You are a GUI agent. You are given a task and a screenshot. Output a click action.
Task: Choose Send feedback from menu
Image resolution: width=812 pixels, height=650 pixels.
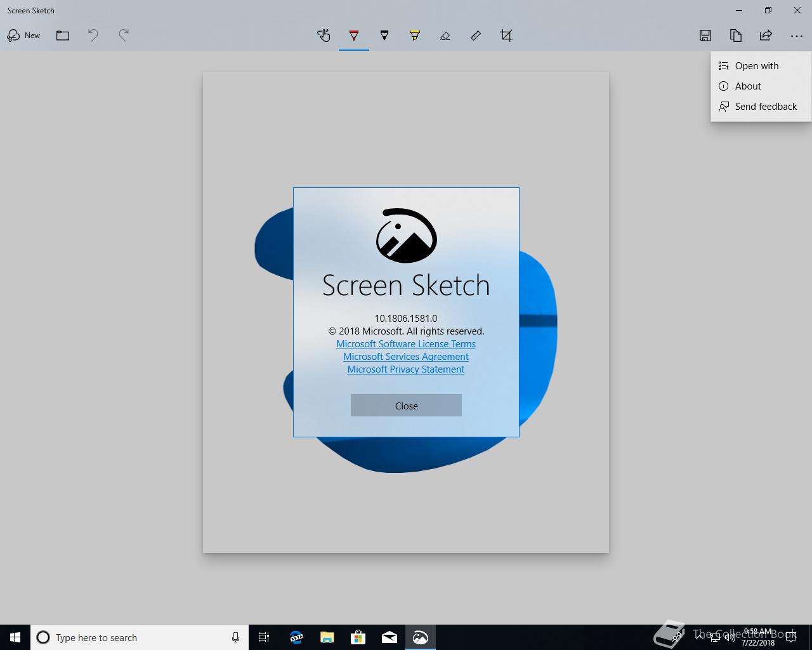761,107
